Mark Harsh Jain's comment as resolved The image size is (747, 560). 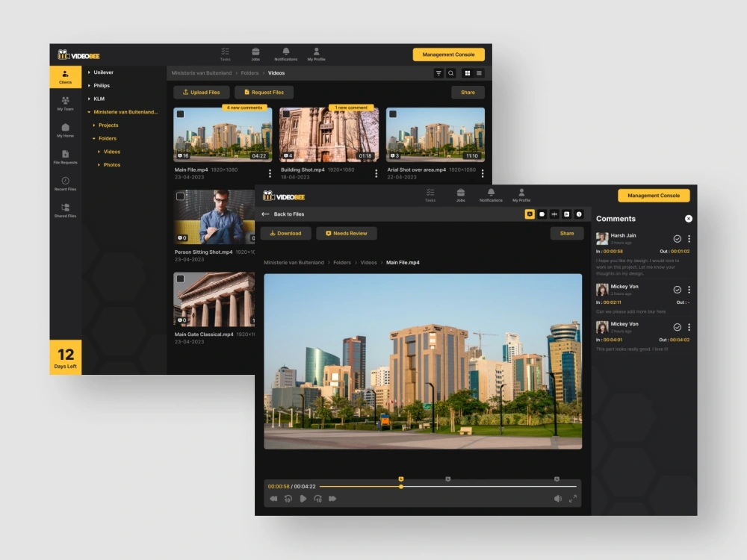[677, 239]
